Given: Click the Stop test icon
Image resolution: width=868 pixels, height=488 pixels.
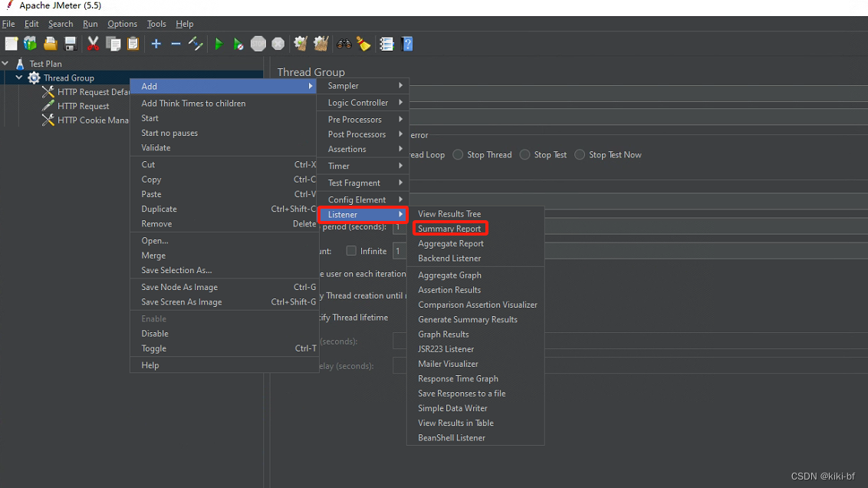Looking at the screenshot, I should tap(258, 44).
